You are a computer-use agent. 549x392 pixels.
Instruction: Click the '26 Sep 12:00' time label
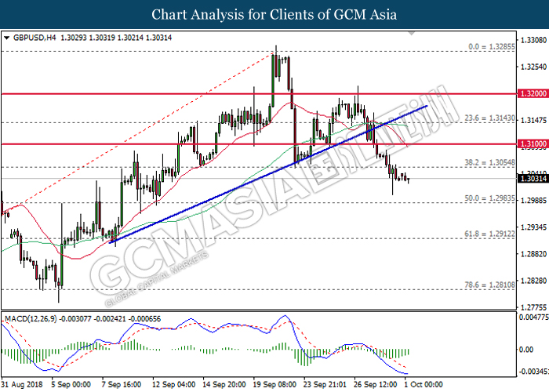pos(376,384)
